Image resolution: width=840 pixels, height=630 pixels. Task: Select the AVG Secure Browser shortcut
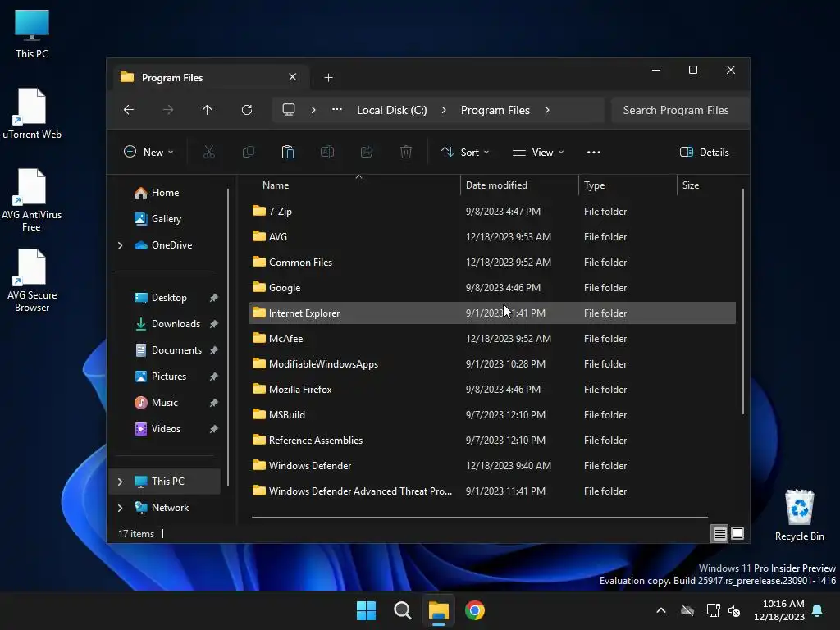pyautogui.click(x=32, y=281)
